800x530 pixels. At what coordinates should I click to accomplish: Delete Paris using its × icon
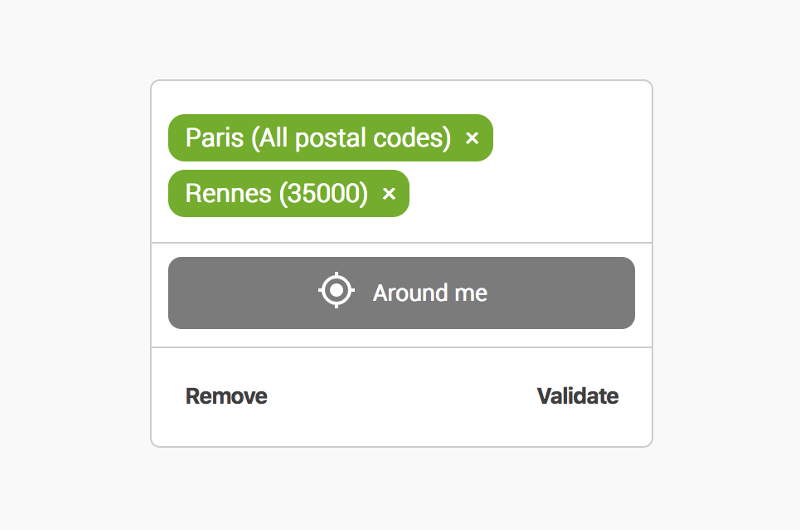tap(472, 138)
